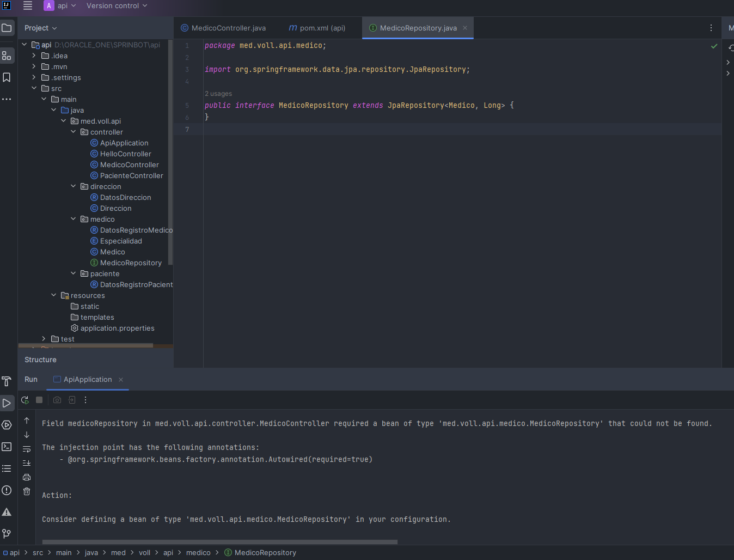
Task: Open the Git tool window
Action: (7, 534)
